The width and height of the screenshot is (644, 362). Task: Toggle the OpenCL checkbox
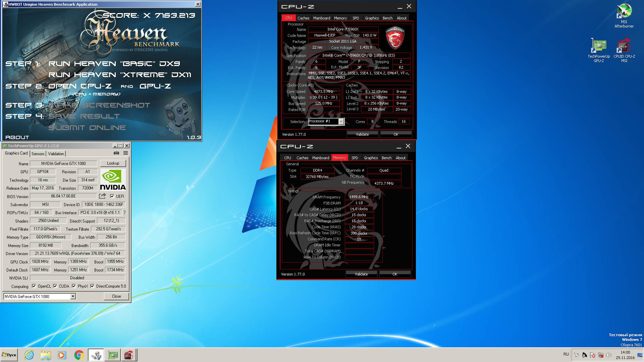pyautogui.click(x=34, y=286)
